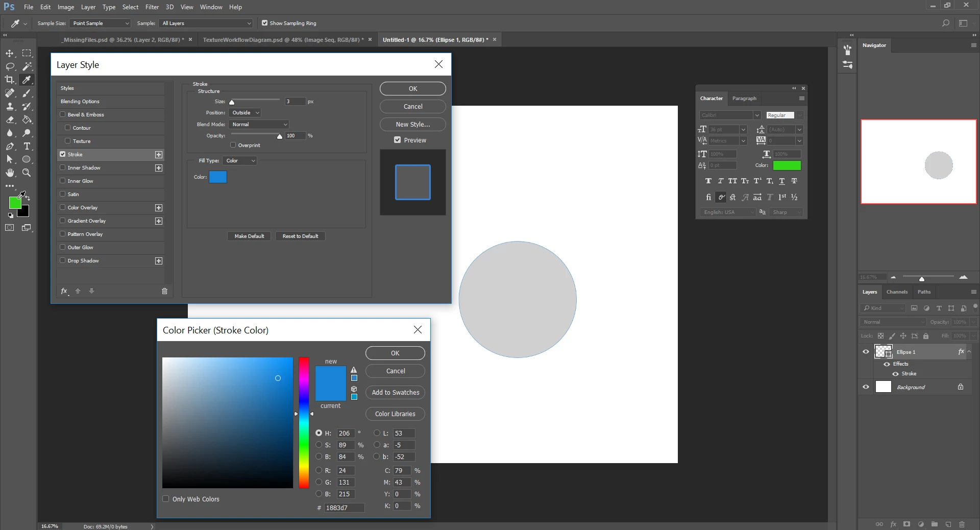Click the blue stroke Color swatch
This screenshot has width=980, height=530.
click(x=218, y=177)
